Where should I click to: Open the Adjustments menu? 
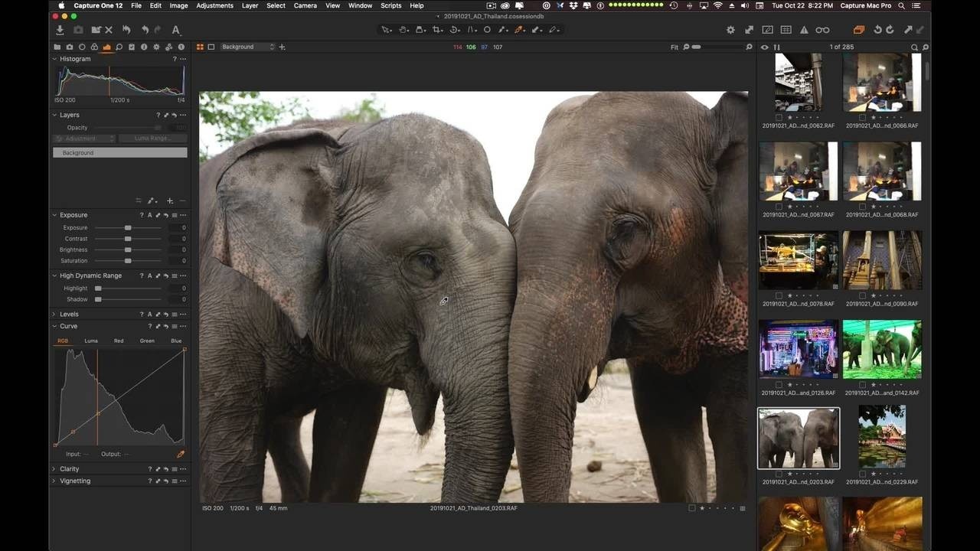pyautogui.click(x=215, y=5)
